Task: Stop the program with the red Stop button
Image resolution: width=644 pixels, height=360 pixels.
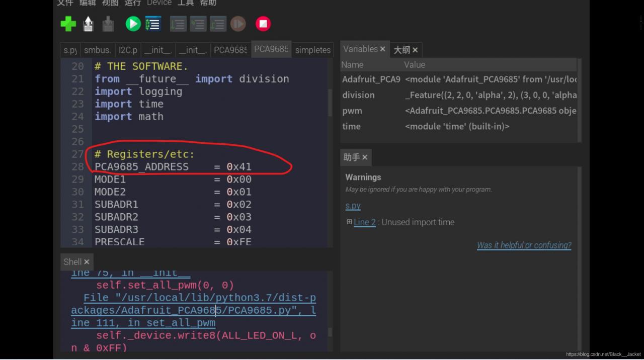Action: [263, 24]
